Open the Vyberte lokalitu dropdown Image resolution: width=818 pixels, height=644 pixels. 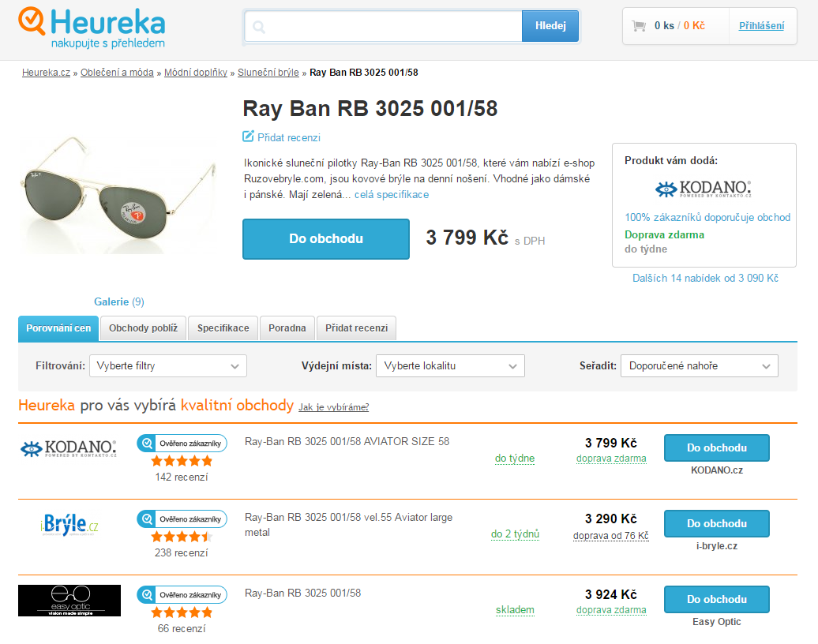[x=450, y=365]
